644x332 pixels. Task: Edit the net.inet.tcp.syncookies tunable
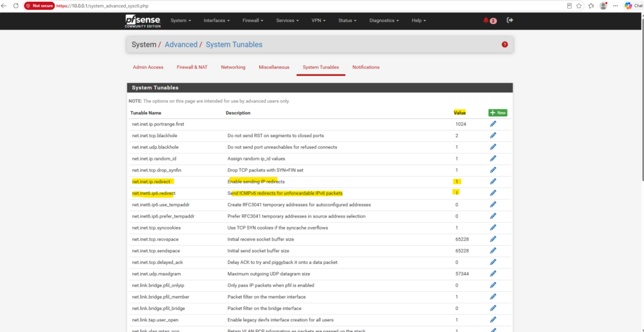tap(493, 227)
